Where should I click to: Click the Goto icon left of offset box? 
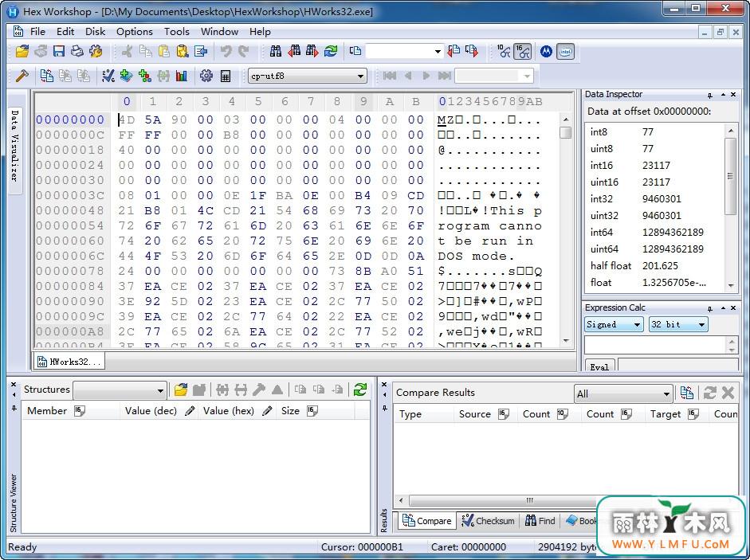tap(355, 51)
